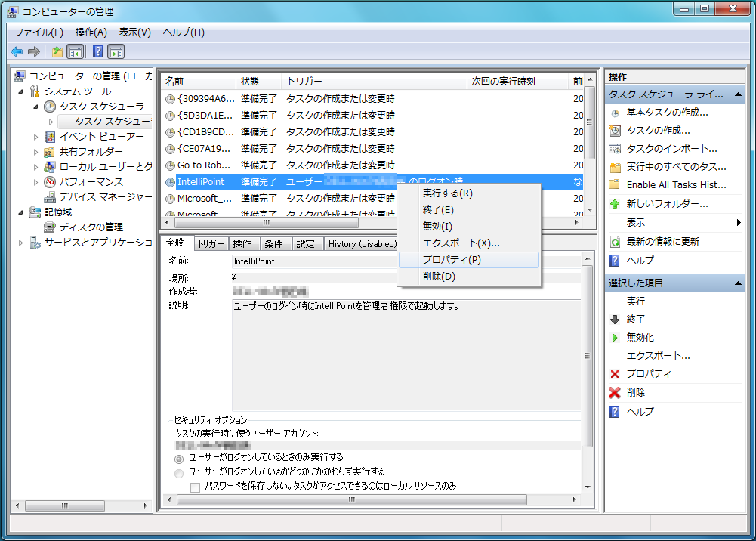756x541 pixels.
Task: Choose 削除(D) from context menu
Action: pos(469,277)
